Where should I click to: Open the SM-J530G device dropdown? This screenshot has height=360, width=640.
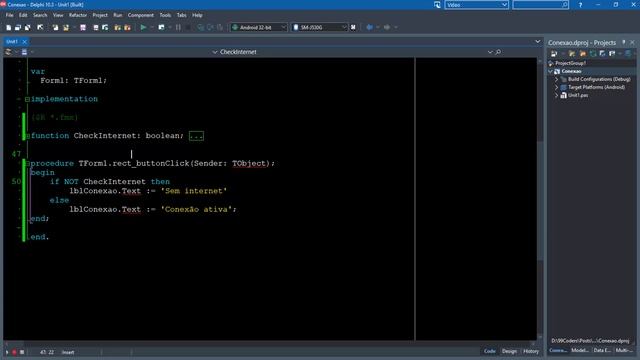click(x=320, y=27)
